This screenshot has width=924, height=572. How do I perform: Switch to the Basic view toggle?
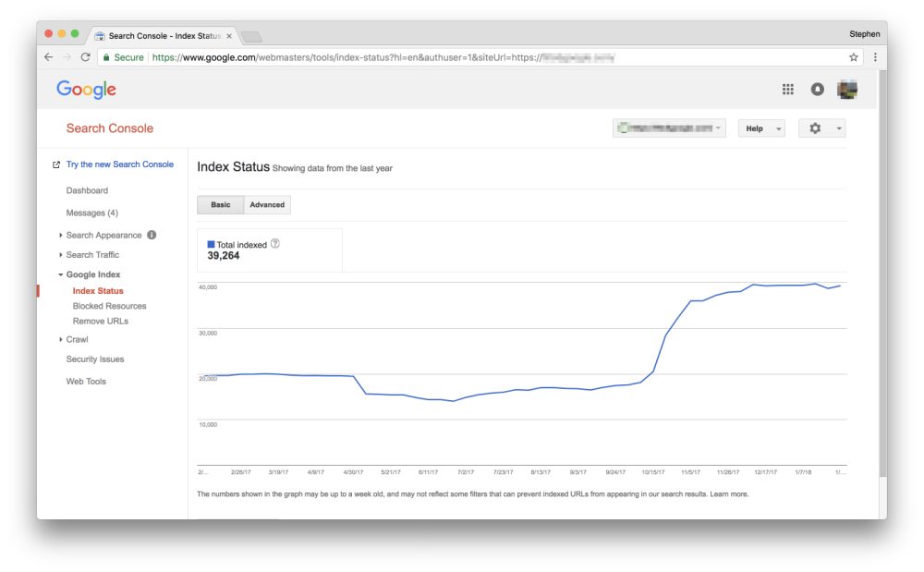coord(221,204)
